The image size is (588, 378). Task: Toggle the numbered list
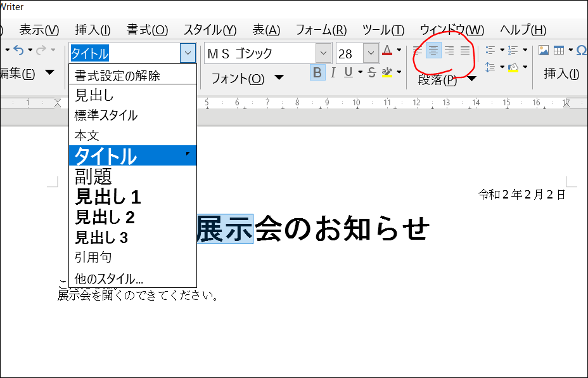(x=512, y=51)
